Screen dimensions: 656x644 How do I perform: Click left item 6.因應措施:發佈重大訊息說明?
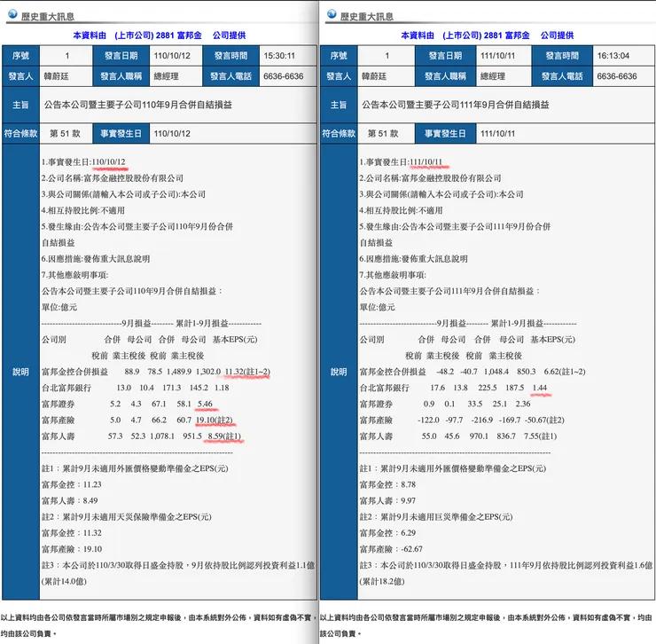pos(96,259)
